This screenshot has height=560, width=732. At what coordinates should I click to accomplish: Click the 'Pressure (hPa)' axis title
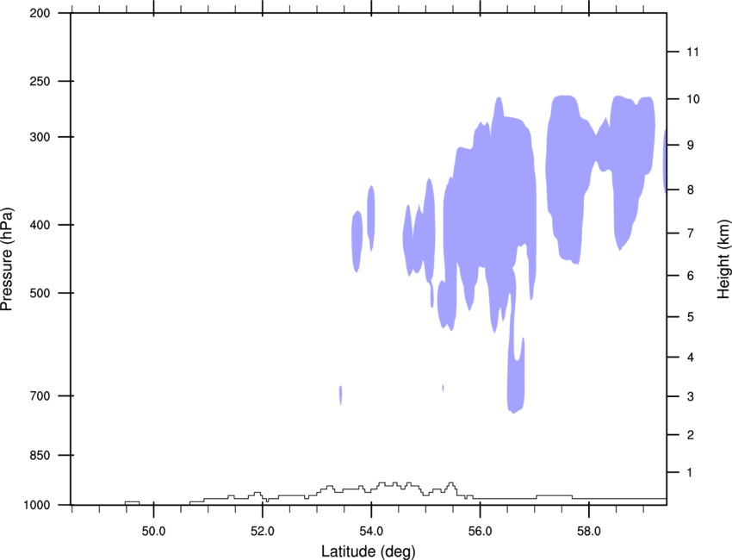[x=7, y=259]
